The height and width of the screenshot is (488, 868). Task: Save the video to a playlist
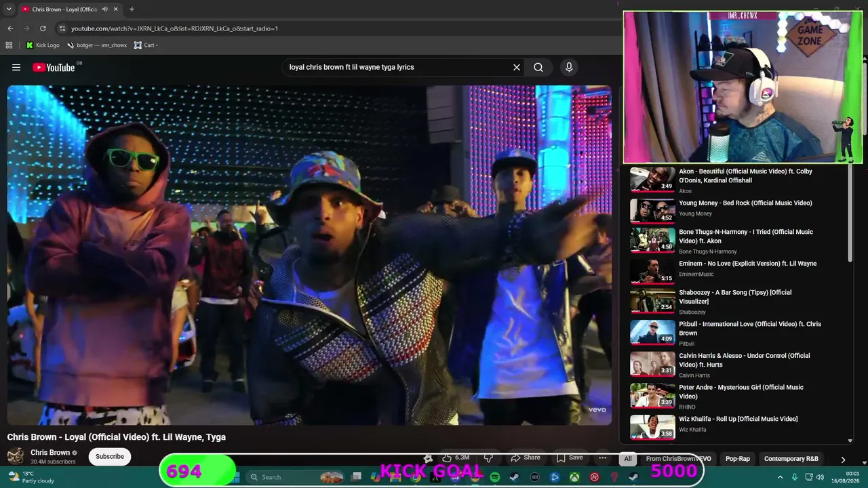pos(569,458)
